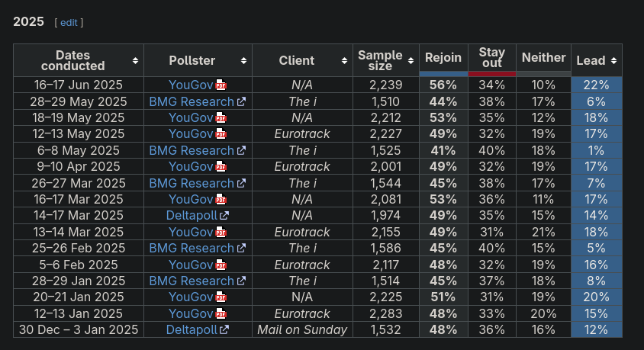
Task: Open PDF icon for 18–19 May 2025 YouGov
Action: point(221,117)
